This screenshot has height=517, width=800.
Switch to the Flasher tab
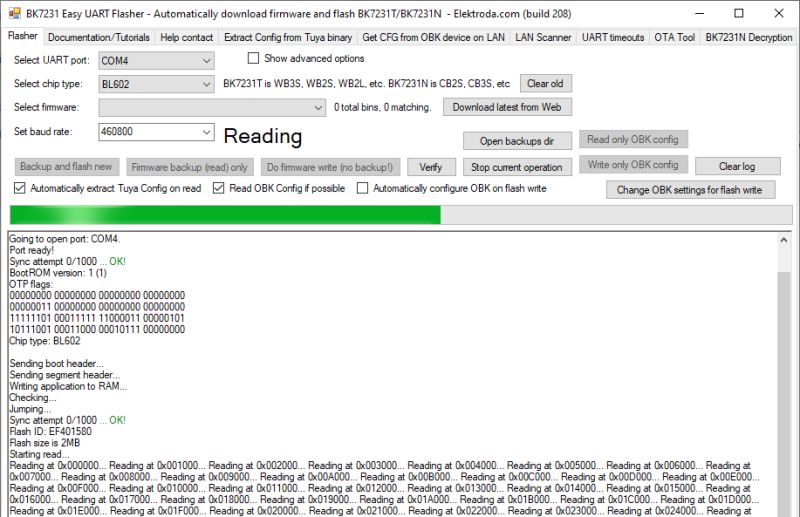23,36
